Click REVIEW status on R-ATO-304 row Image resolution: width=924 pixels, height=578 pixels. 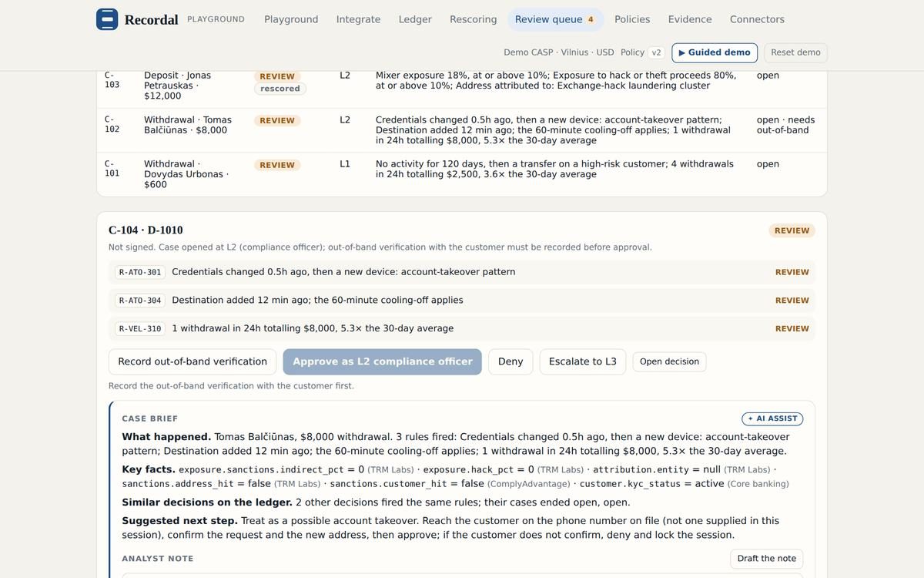pyautogui.click(x=792, y=301)
